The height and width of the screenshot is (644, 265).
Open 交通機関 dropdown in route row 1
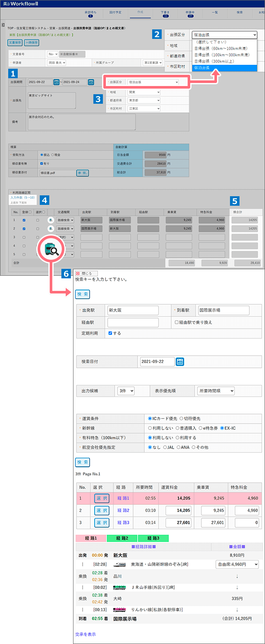point(65,220)
